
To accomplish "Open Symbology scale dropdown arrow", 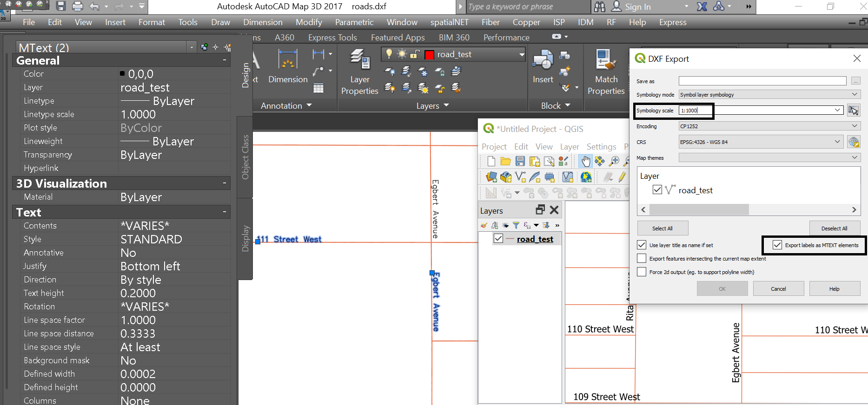I will [837, 110].
